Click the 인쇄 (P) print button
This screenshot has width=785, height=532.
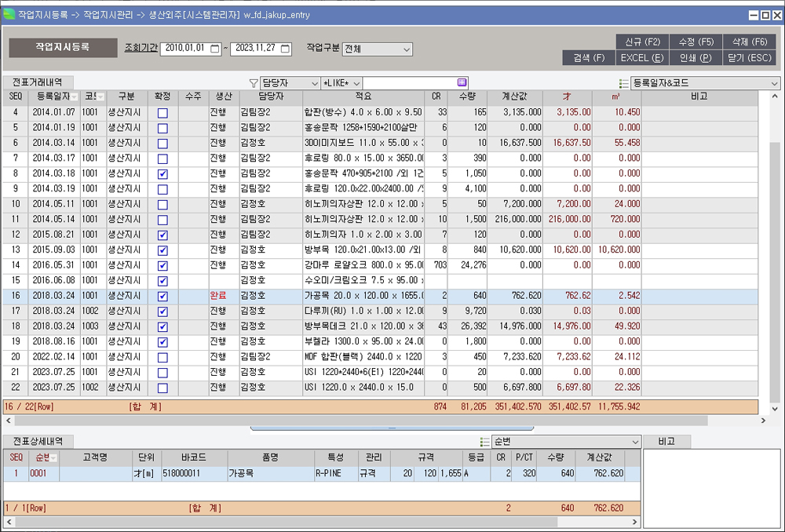pyautogui.click(x=696, y=57)
